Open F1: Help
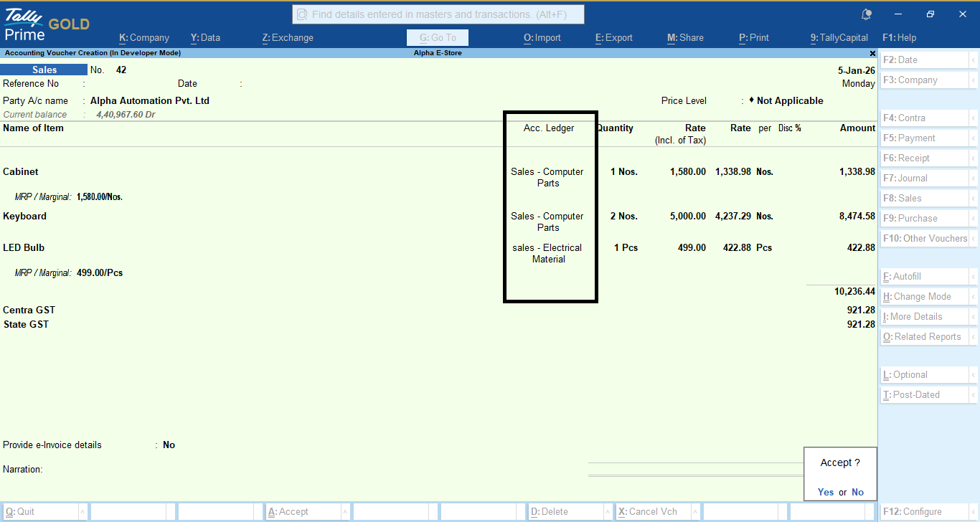 click(x=900, y=38)
